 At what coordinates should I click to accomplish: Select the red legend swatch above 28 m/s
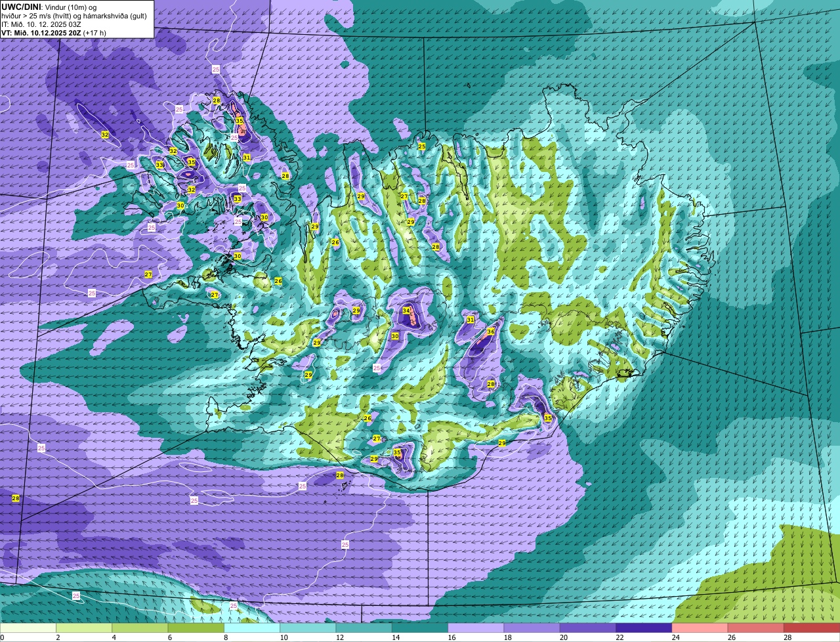[x=812, y=628]
